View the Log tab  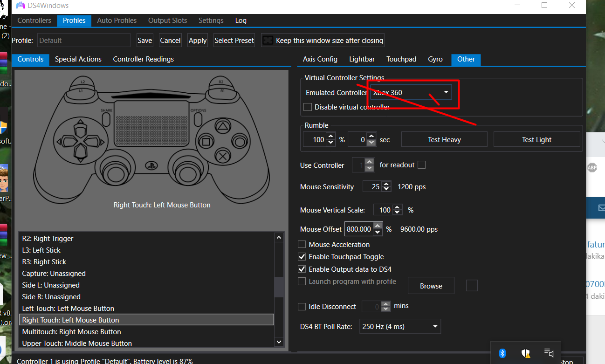coord(241,21)
